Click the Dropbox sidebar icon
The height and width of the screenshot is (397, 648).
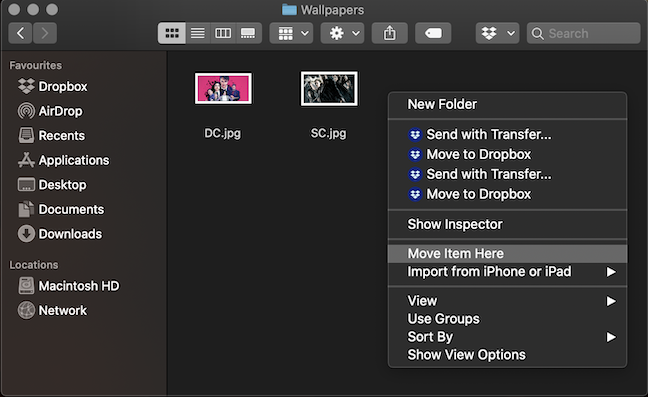pos(26,86)
